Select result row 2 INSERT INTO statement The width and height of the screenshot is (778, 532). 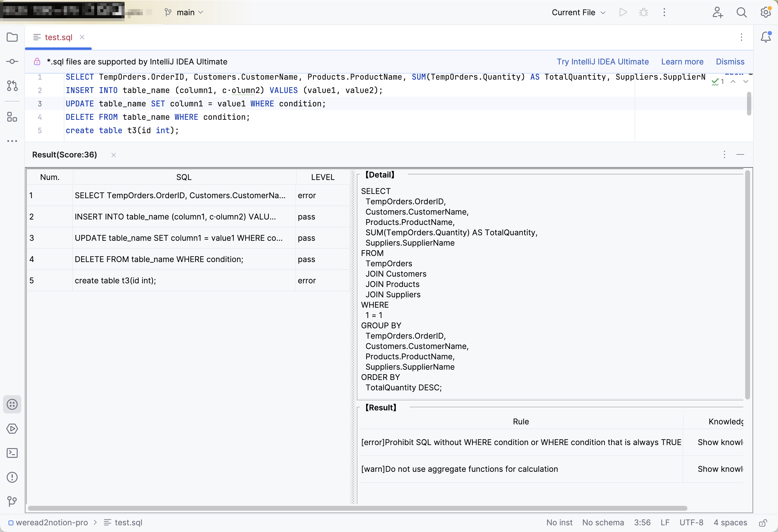(x=188, y=217)
